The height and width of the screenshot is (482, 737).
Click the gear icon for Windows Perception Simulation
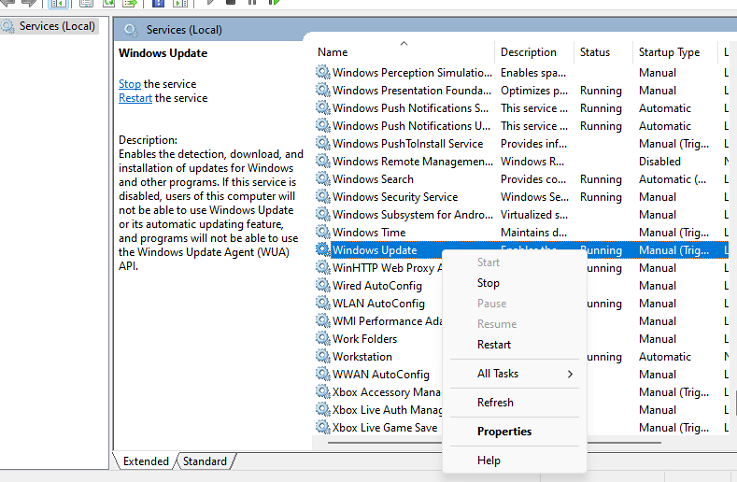click(322, 72)
